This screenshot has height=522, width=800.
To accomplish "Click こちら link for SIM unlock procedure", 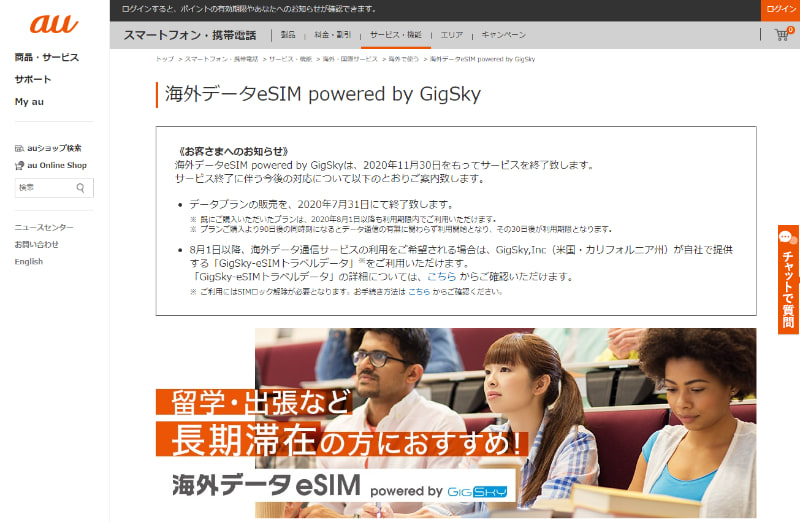I will [419, 292].
